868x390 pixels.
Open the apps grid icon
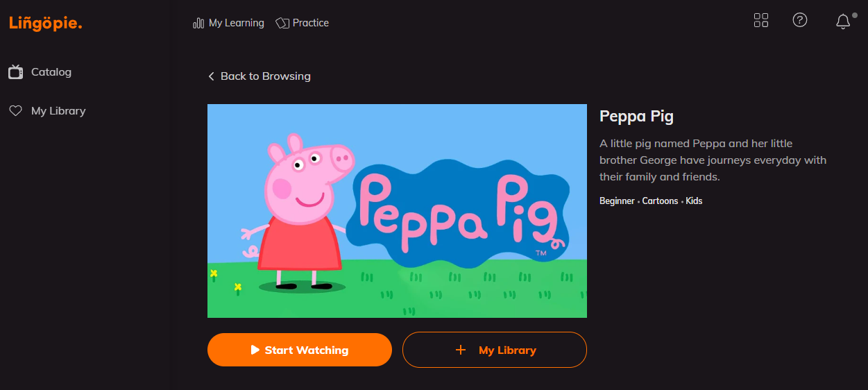[x=761, y=21]
